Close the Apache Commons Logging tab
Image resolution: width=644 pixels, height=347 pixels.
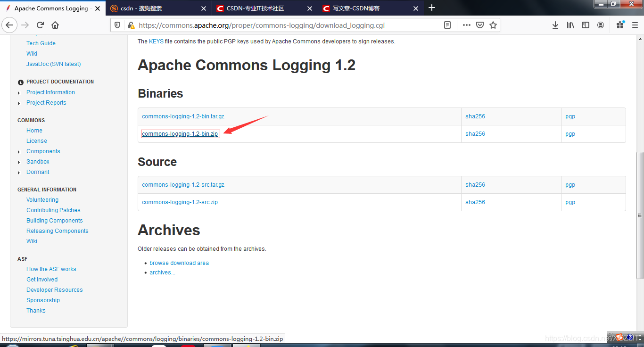point(97,8)
